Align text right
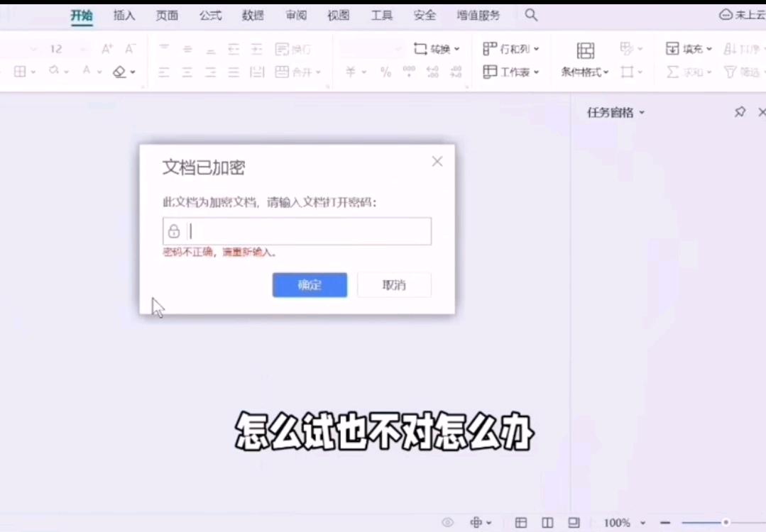 (211, 72)
